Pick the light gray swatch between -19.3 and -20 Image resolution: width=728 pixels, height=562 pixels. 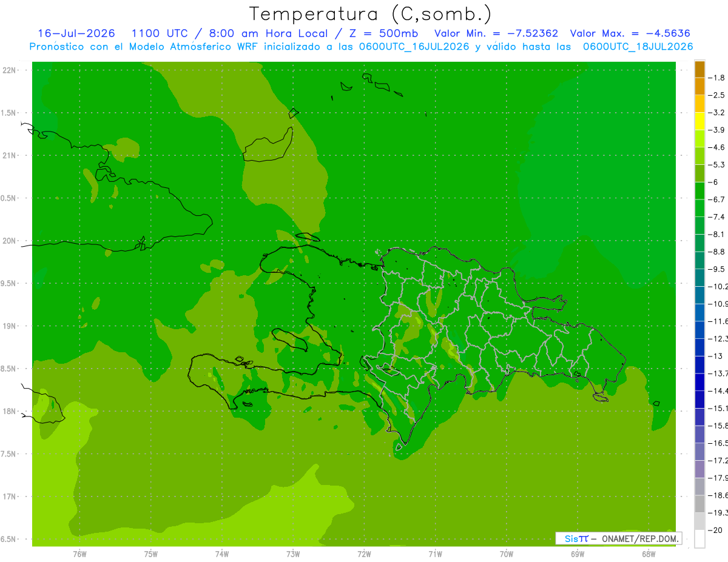699,521
